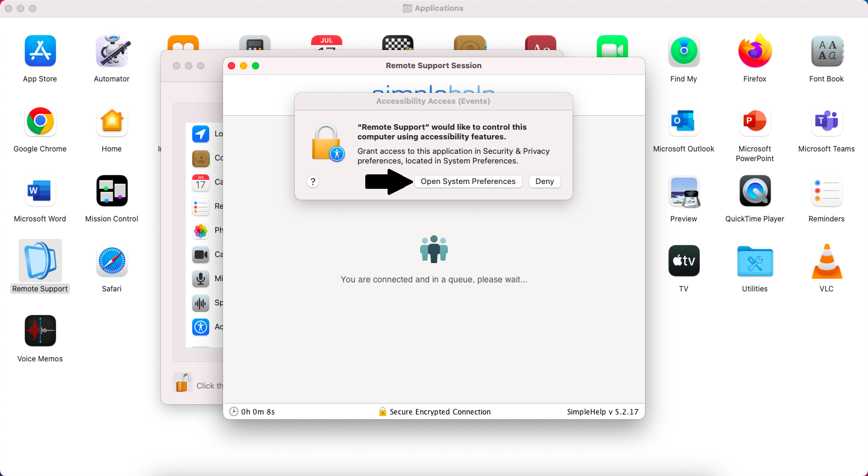
Task: Launch Firefox
Action: tap(755, 51)
